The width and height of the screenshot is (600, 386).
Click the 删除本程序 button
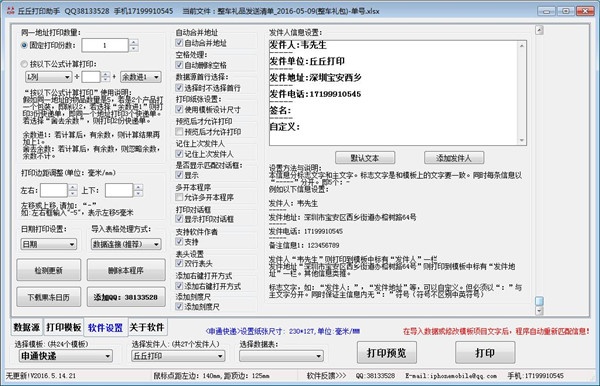tap(126, 270)
